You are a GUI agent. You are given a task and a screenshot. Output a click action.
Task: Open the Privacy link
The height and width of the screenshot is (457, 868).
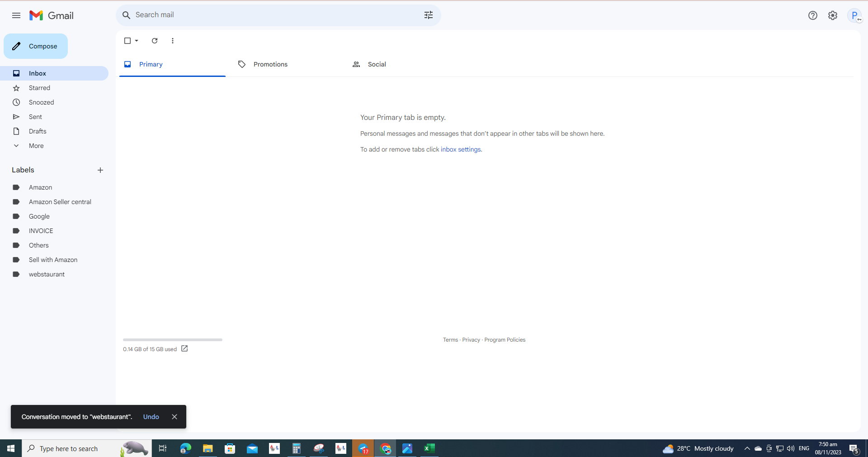[471, 340]
